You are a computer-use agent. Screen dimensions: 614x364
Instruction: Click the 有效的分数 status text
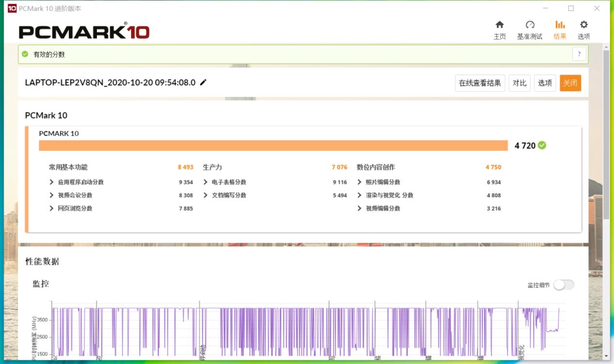pyautogui.click(x=49, y=54)
